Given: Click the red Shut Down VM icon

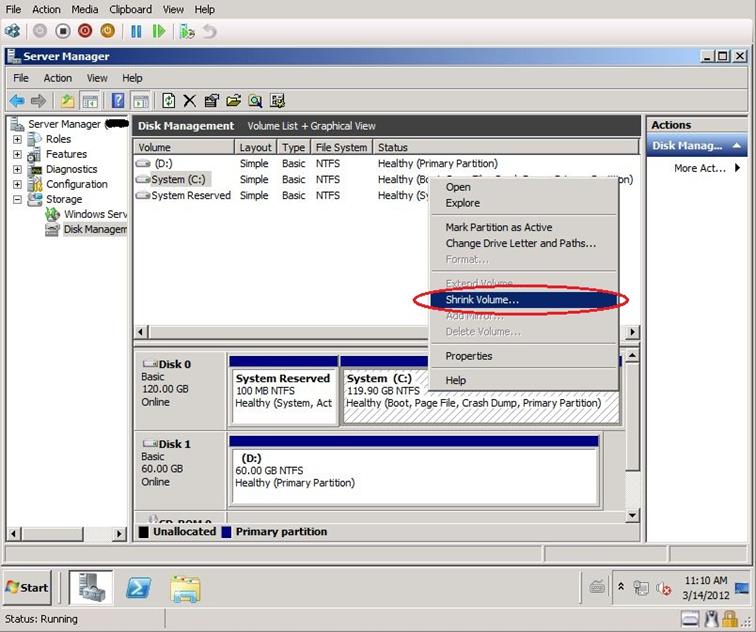Looking at the screenshot, I should click(85, 31).
